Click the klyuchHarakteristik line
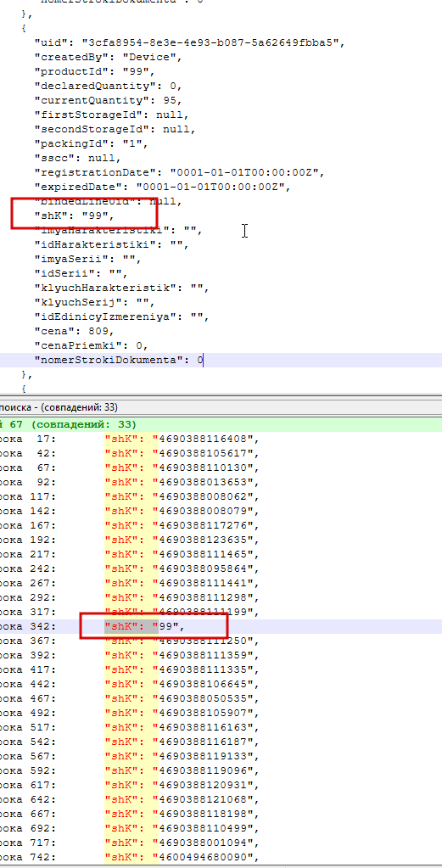 tap(121, 288)
